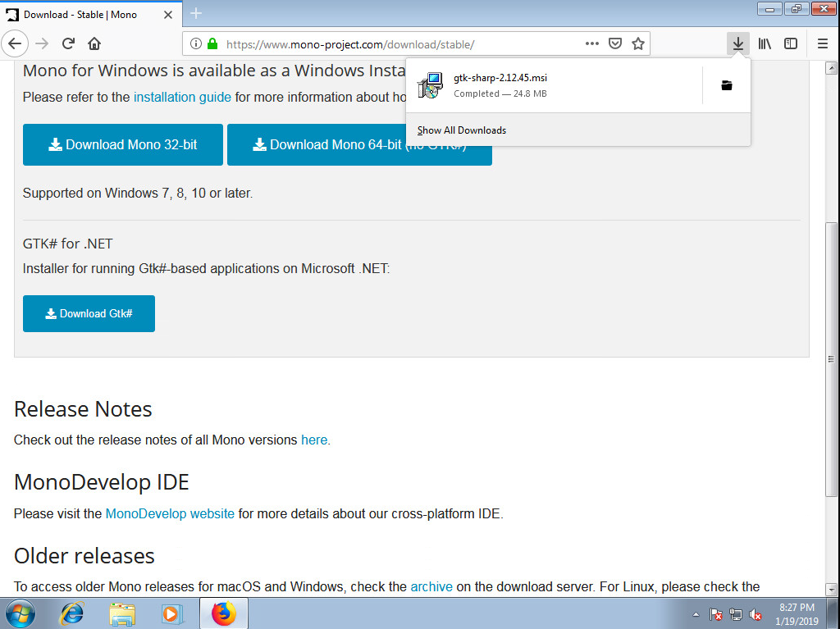Open the Firefox home page
The image size is (840, 629).
click(x=94, y=44)
